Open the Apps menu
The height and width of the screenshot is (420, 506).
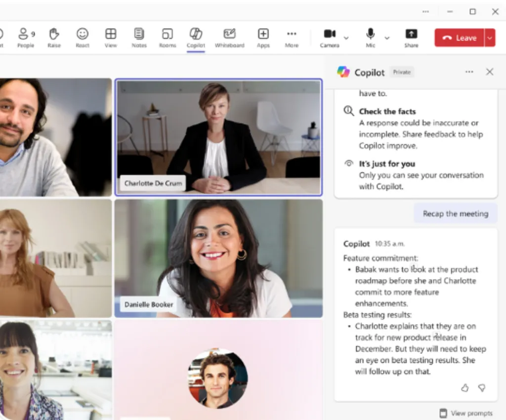coord(263,38)
